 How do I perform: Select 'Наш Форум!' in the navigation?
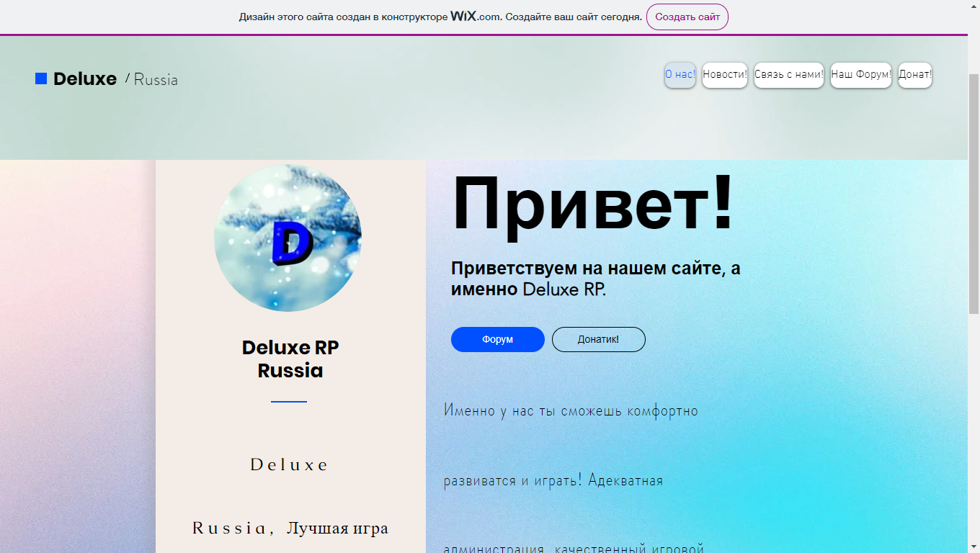point(861,75)
